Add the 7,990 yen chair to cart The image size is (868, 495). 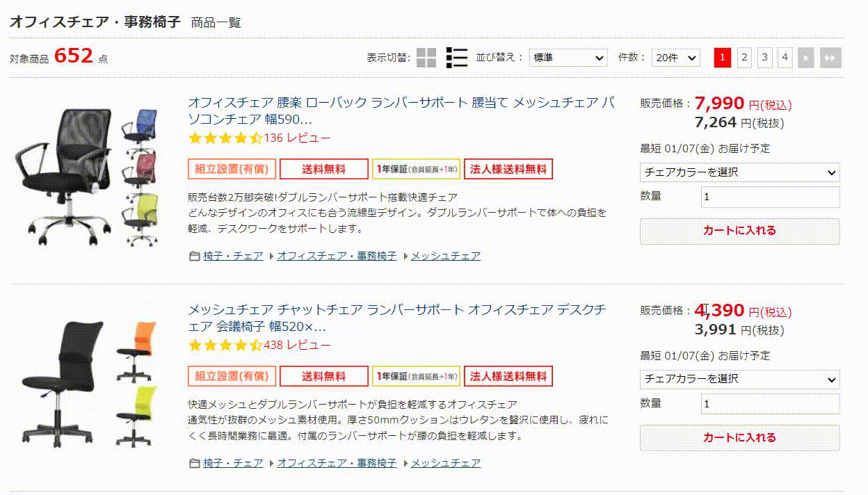pos(739,231)
